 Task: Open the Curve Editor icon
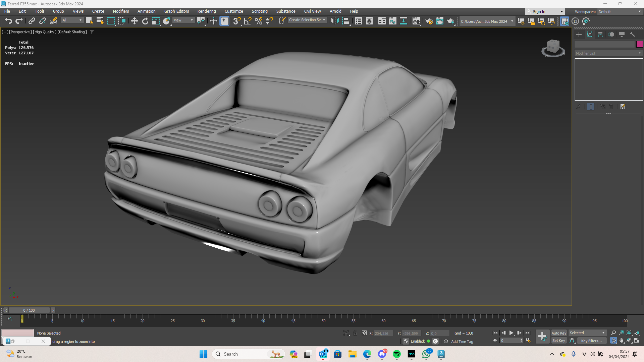pyautogui.click(x=392, y=21)
